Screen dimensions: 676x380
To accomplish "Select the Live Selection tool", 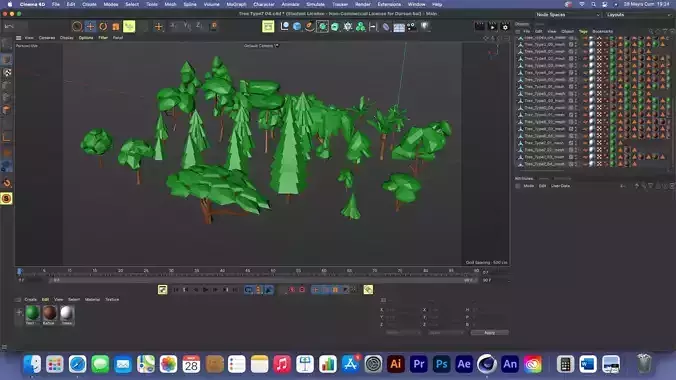I will [x=77, y=26].
